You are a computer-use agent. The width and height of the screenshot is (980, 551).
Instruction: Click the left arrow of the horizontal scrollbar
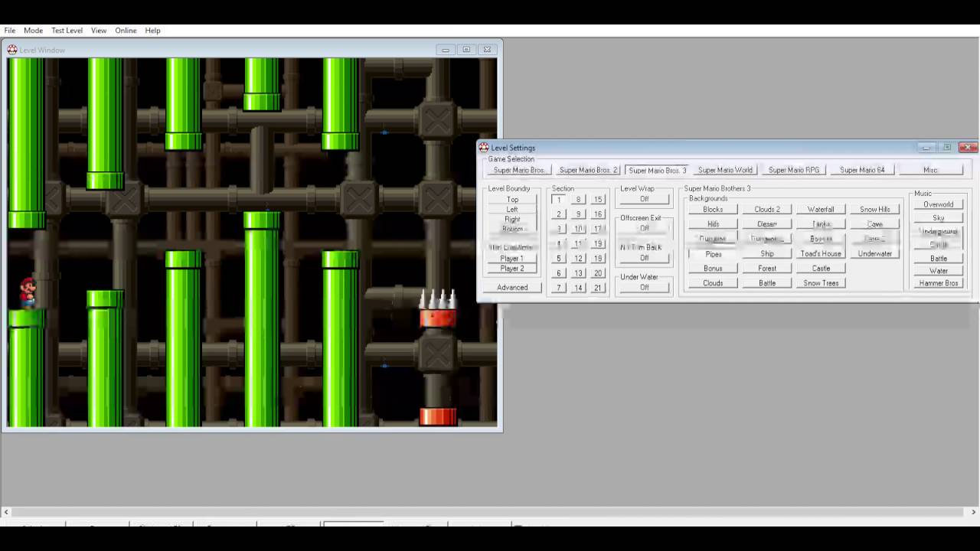tap(6, 512)
